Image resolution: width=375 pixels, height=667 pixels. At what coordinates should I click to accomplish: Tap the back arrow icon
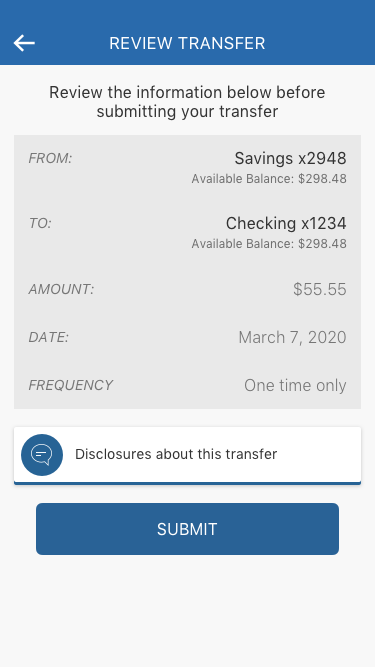pos(24,43)
